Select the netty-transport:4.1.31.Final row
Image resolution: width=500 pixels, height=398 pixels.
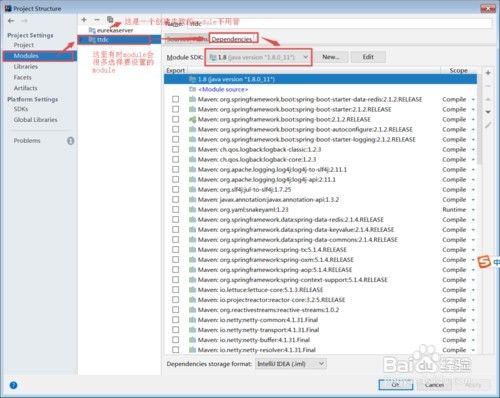point(320,330)
